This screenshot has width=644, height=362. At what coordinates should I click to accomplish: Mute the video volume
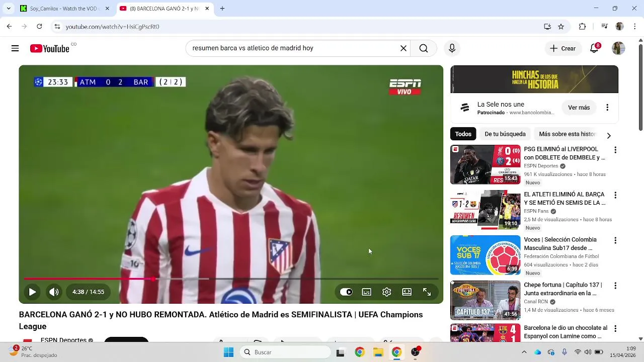pos(54,292)
